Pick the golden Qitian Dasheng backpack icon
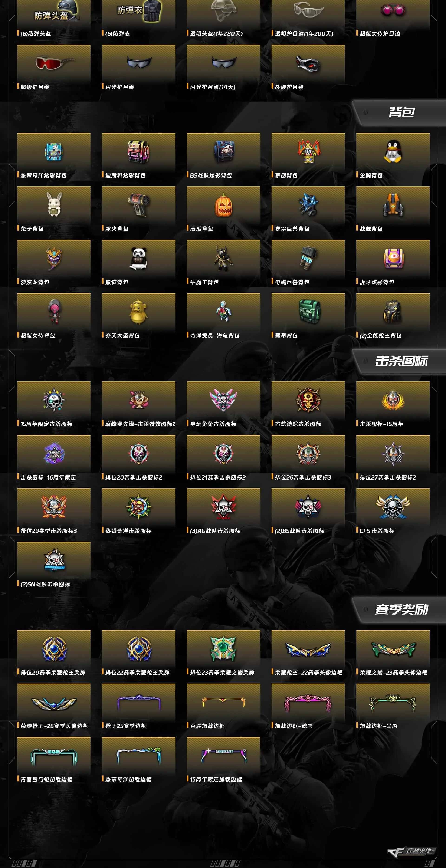 [138, 312]
